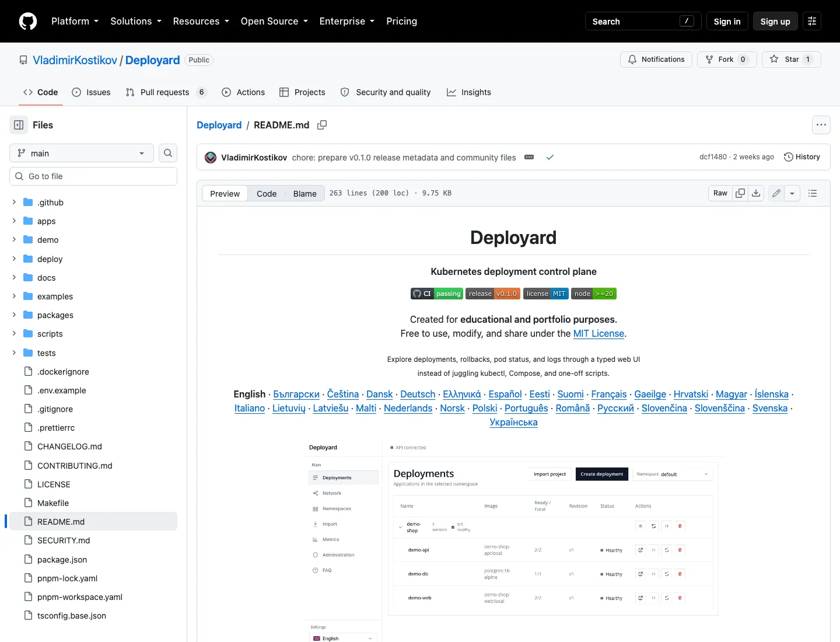
Task: Copy raw file contents
Action: tap(740, 193)
